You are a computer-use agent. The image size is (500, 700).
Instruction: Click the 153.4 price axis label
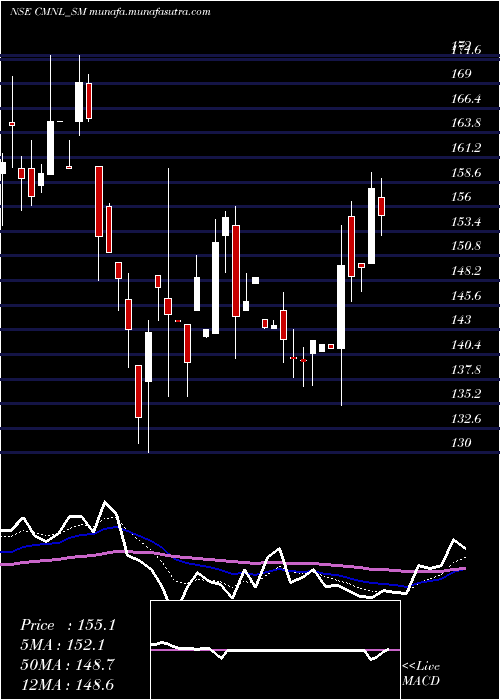coord(466,221)
